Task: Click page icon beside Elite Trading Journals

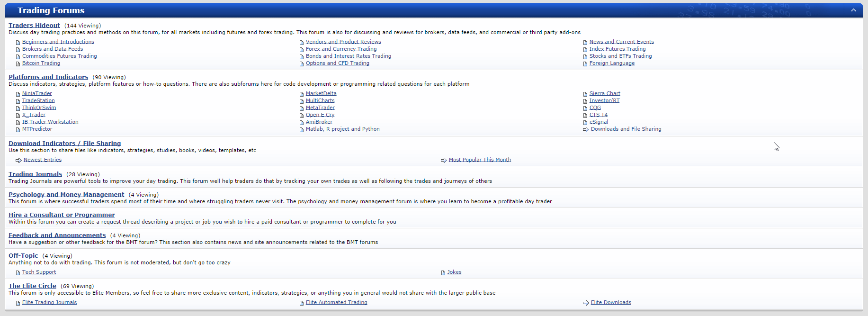Action: tap(18, 303)
